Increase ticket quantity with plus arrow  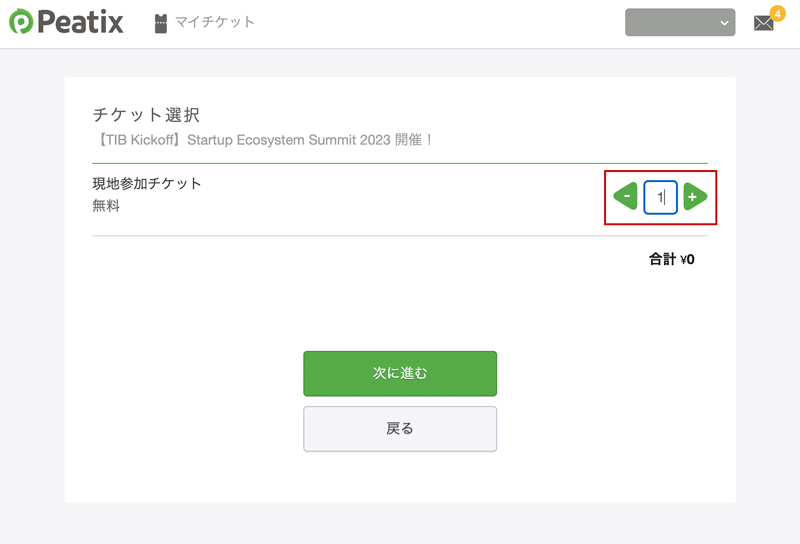click(695, 197)
